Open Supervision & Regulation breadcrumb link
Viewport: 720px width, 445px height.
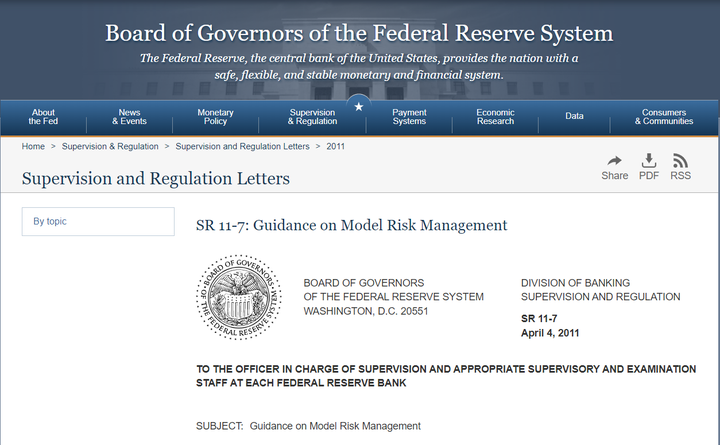point(110,146)
